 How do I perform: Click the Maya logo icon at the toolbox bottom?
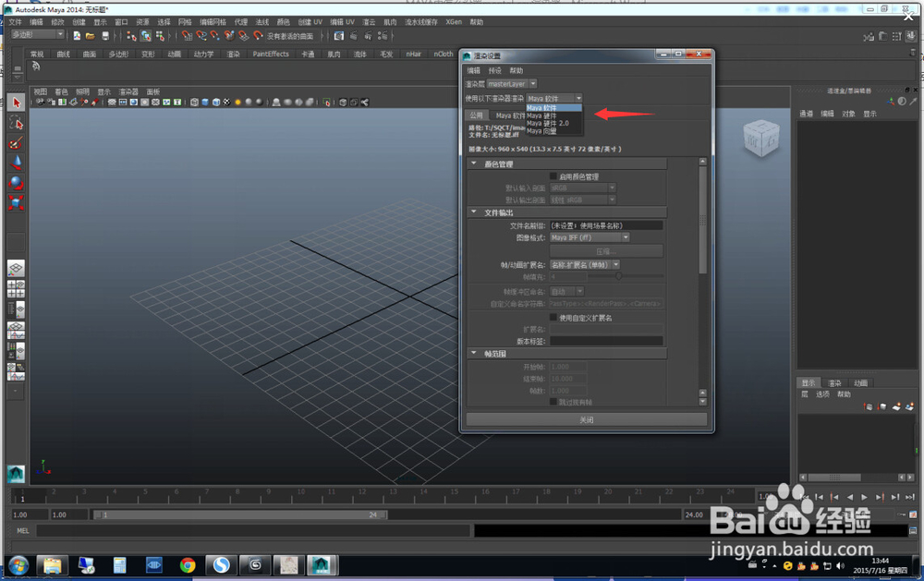click(x=16, y=473)
